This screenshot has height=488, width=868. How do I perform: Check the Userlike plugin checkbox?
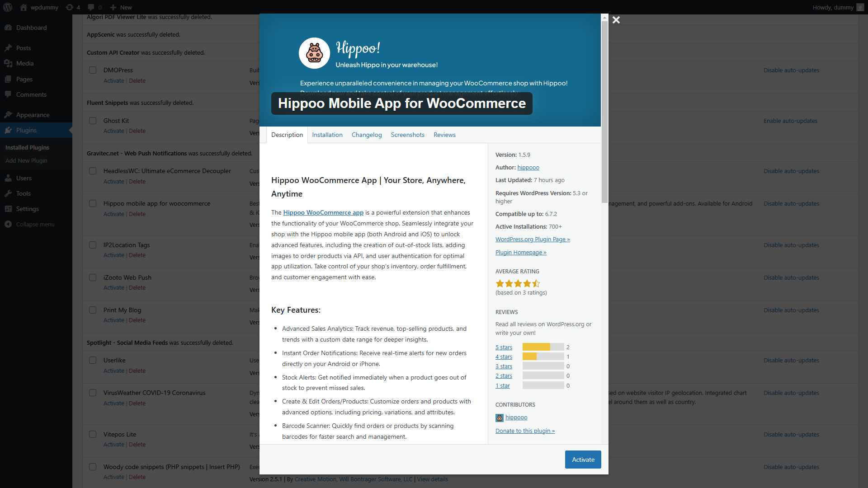click(x=93, y=360)
